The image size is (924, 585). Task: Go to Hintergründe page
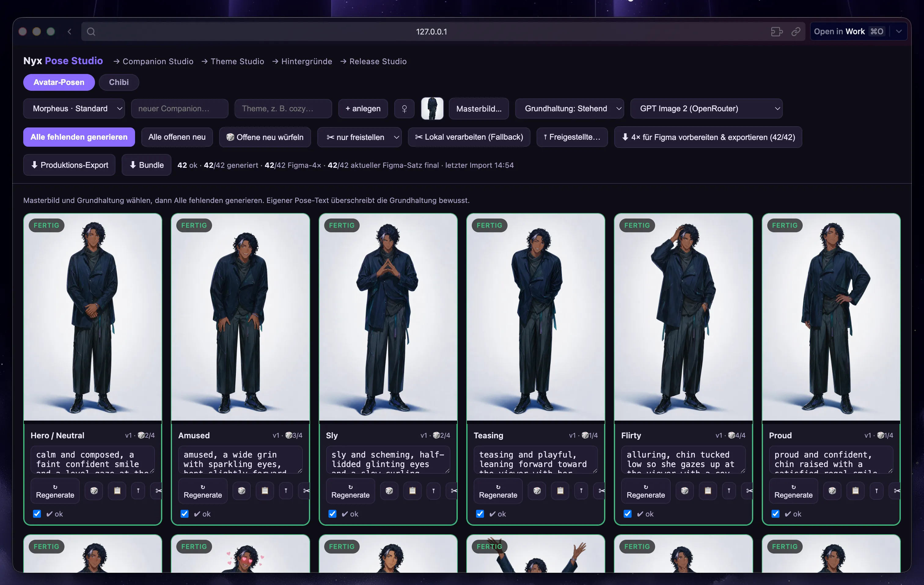click(302, 61)
